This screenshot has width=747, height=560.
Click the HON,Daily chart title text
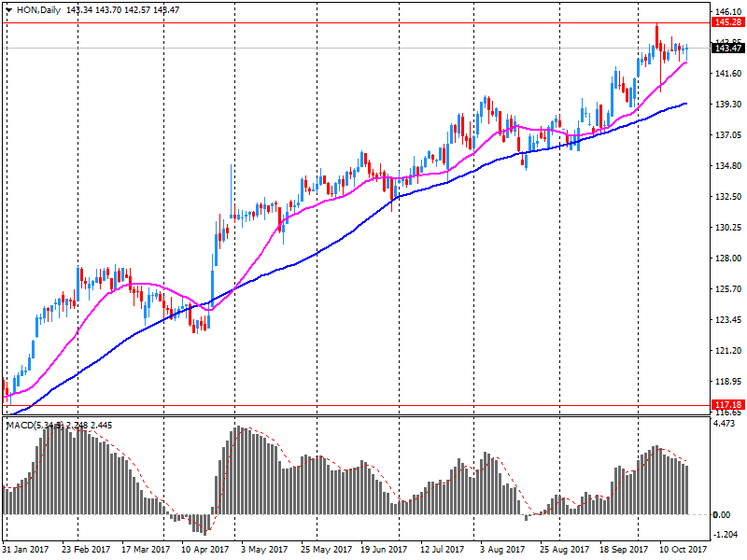[x=38, y=10]
